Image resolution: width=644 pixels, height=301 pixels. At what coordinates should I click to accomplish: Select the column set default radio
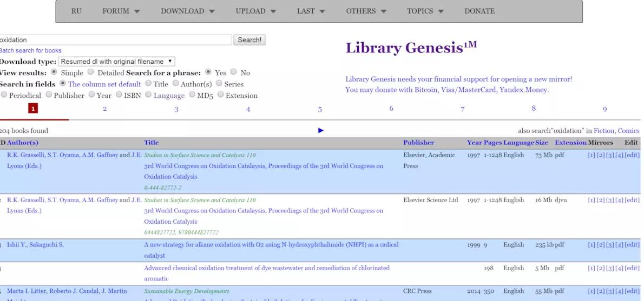62,83
